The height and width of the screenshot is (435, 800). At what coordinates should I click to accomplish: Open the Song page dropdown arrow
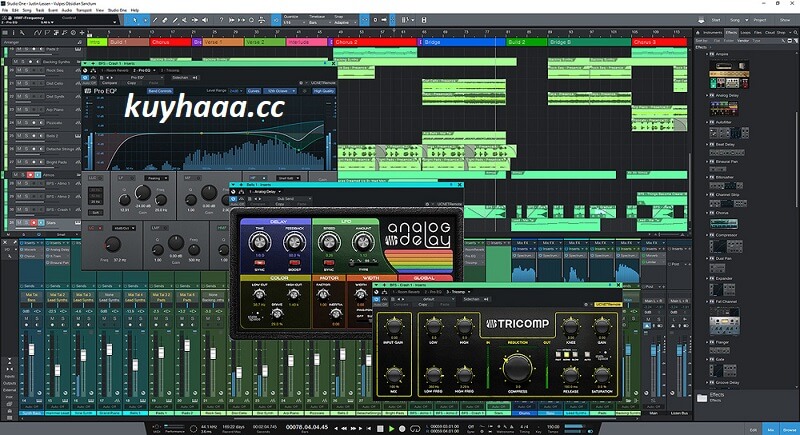[x=746, y=20]
